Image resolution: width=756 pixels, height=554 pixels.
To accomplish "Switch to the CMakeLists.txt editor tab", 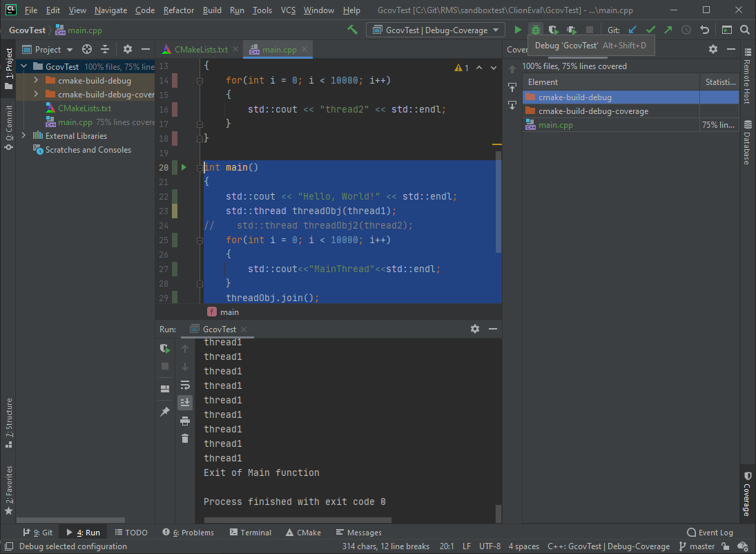I will [200, 50].
